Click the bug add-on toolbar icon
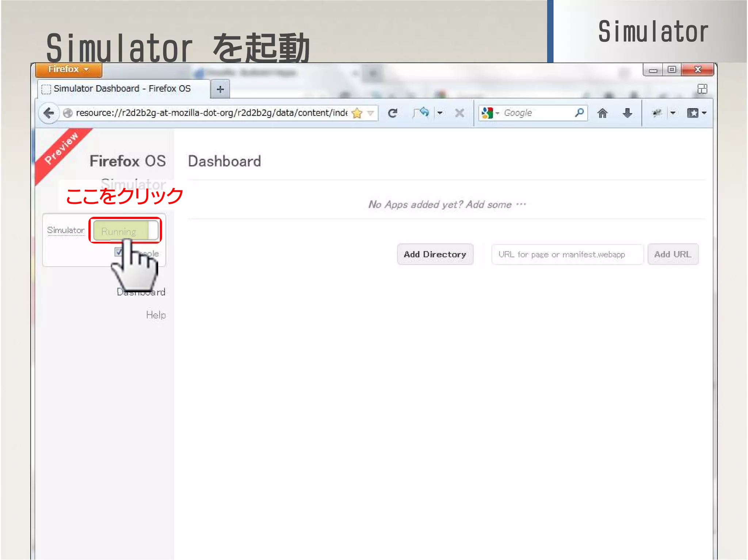The height and width of the screenshot is (560, 748). 657,113
